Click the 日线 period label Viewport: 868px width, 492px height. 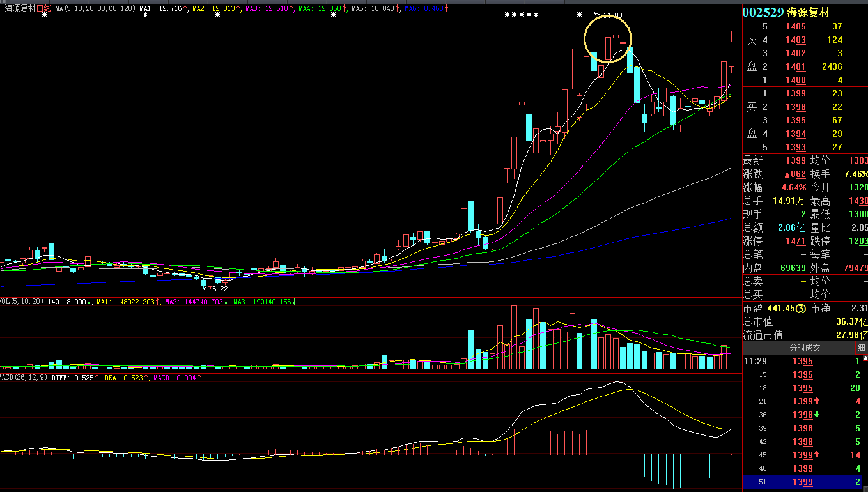point(44,8)
